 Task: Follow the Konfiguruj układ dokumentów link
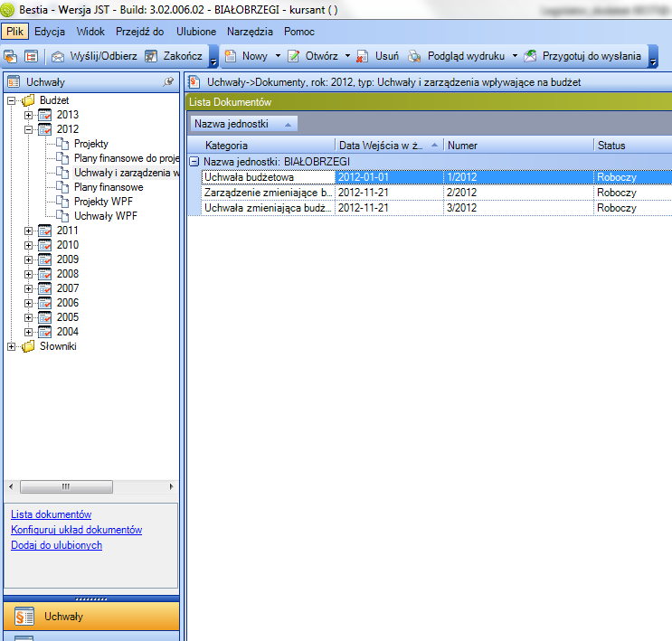pos(76,530)
